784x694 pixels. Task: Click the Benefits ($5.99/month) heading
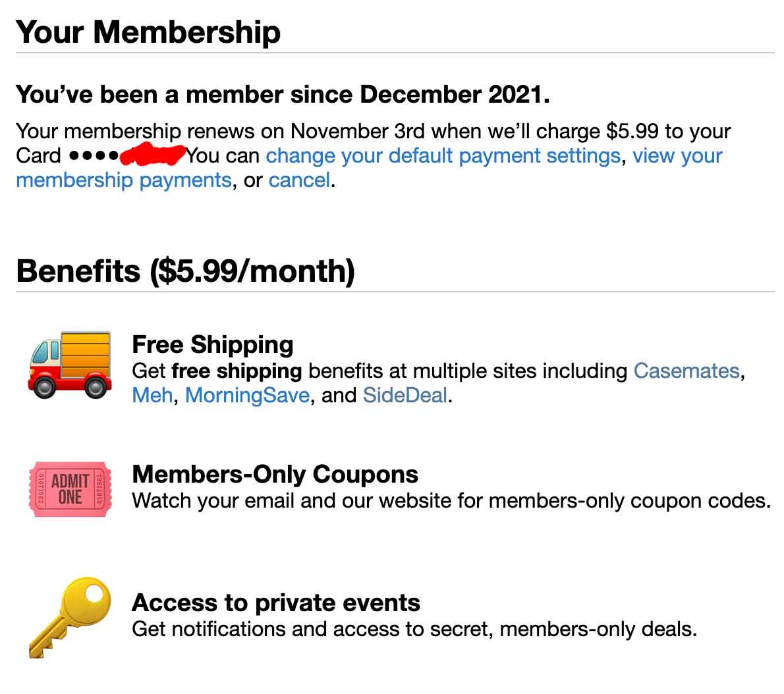pos(186,270)
